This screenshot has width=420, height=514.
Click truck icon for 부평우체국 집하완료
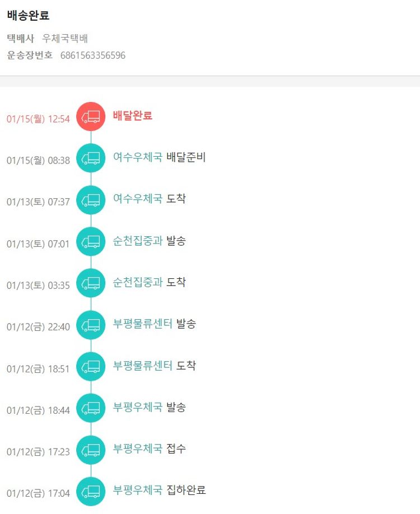pos(91,492)
